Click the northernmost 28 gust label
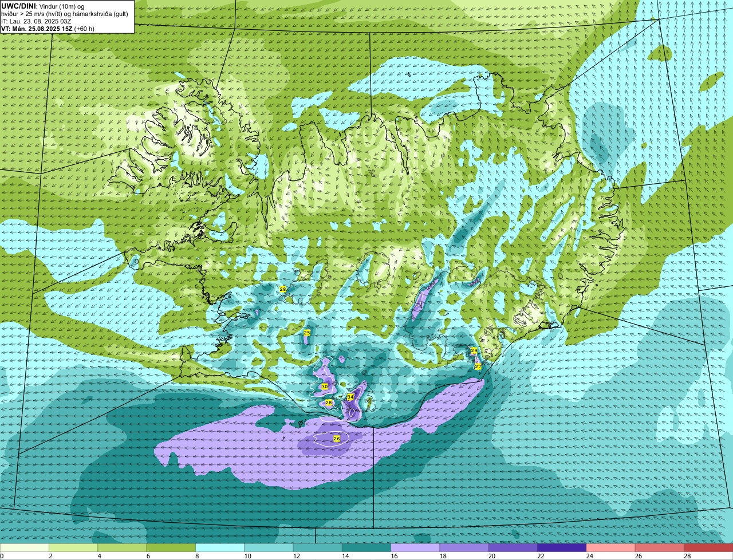 283,290
